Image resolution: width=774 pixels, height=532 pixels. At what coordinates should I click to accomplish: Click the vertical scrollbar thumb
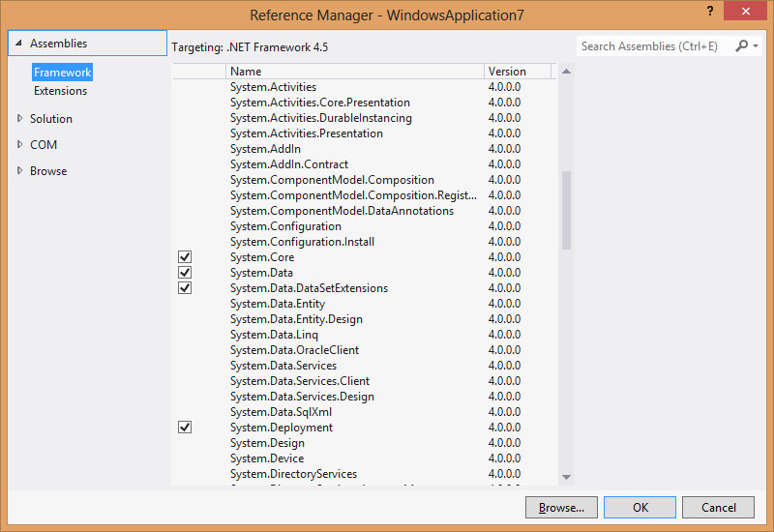(566, 210)
